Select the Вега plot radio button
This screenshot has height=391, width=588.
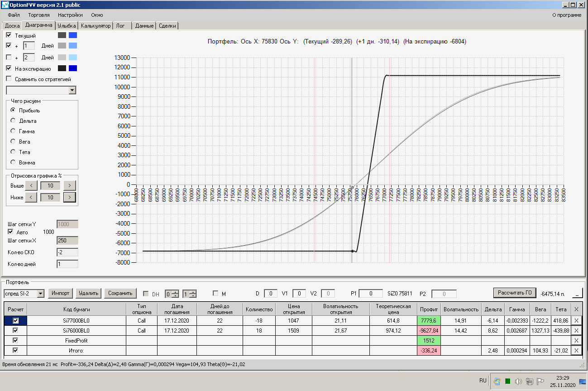pos(13,142)
